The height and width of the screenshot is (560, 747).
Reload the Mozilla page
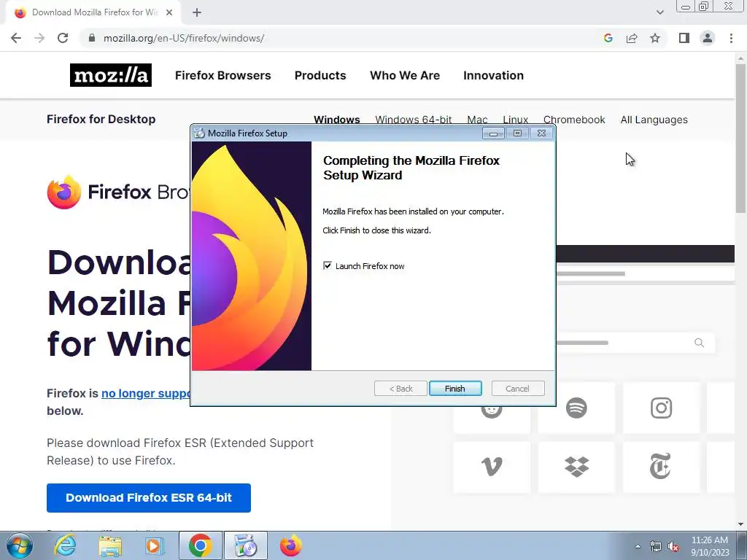tap(63, 38)
